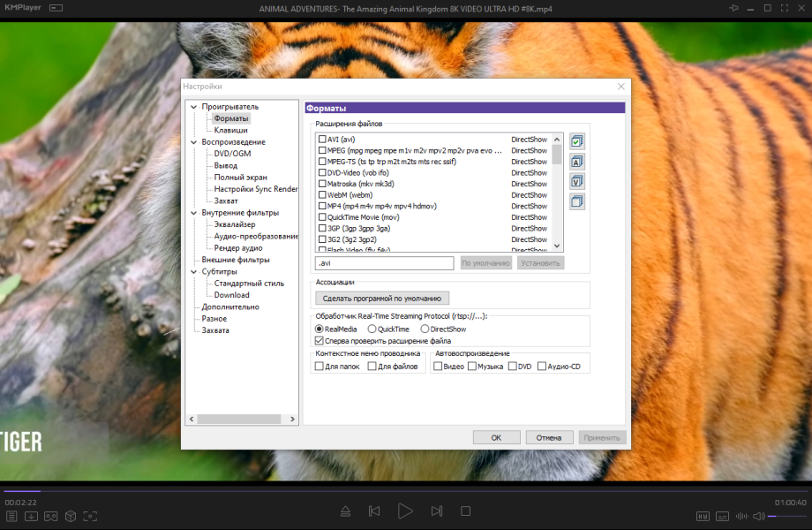Click the deselect-all extensions icon
Image resolution: width=812 pixels, height=530 pixels.
point(577,201)
